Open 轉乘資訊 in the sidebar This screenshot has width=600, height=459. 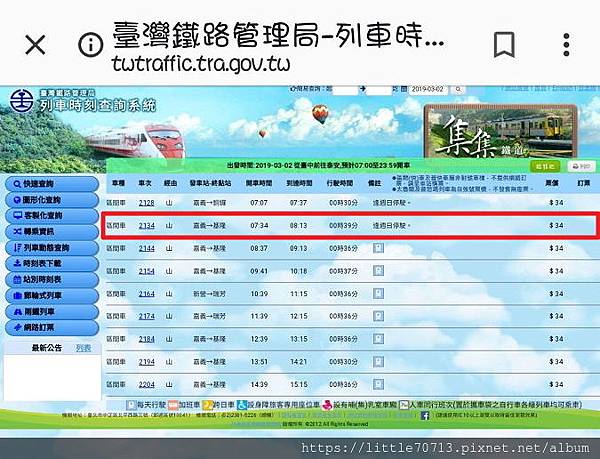(x=52, y=232)
